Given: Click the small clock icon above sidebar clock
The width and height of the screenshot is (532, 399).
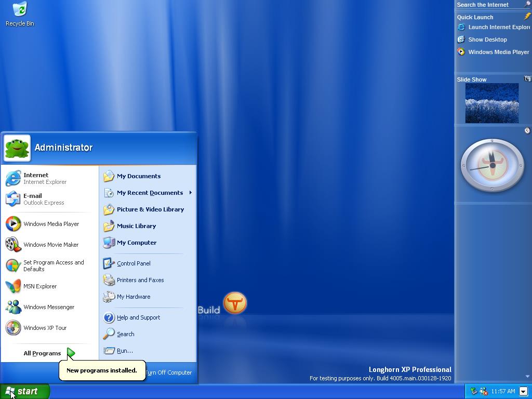Looking at the screenshot, I should pyautogui.click(x=527, y=130).
